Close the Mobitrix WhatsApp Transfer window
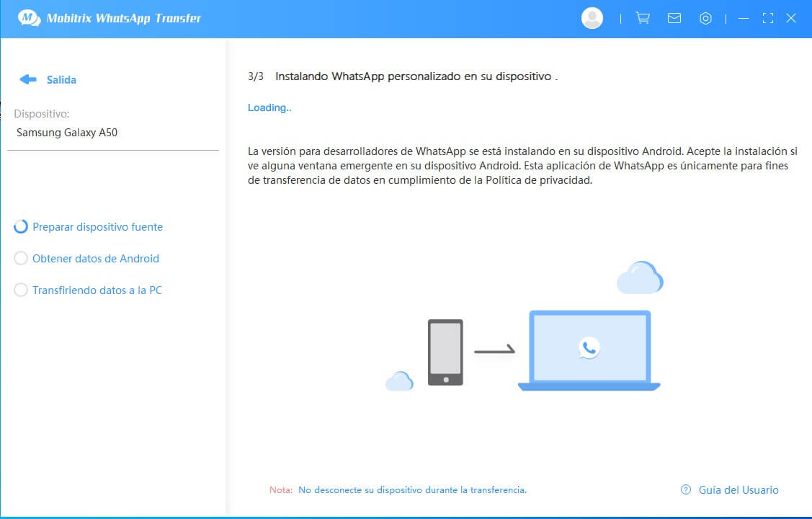The height and width of the screenshot is (519, 812). tap(791, 19)
